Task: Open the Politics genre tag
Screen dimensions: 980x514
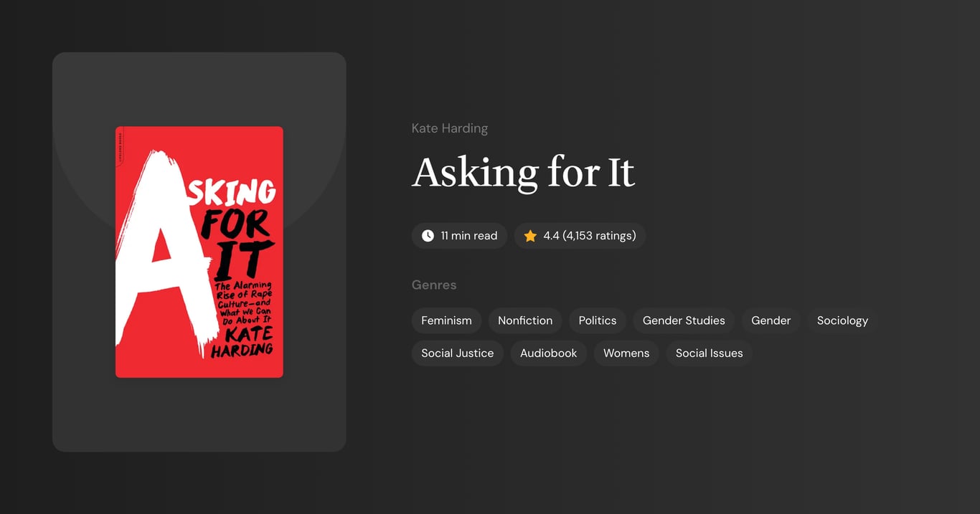Action: (x=598, y=320)
